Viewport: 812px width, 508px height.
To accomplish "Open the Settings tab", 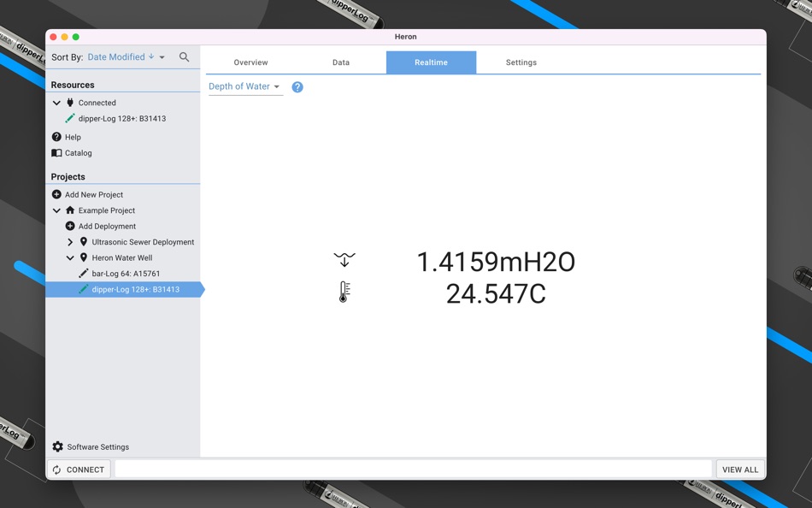I will (x=521, y=62).
